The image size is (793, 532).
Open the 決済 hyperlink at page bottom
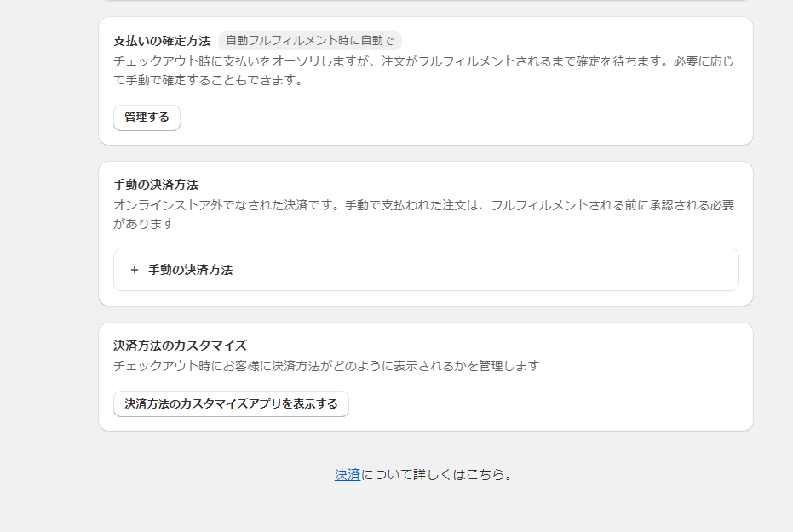pyautogui.click(x=348, y=475)
